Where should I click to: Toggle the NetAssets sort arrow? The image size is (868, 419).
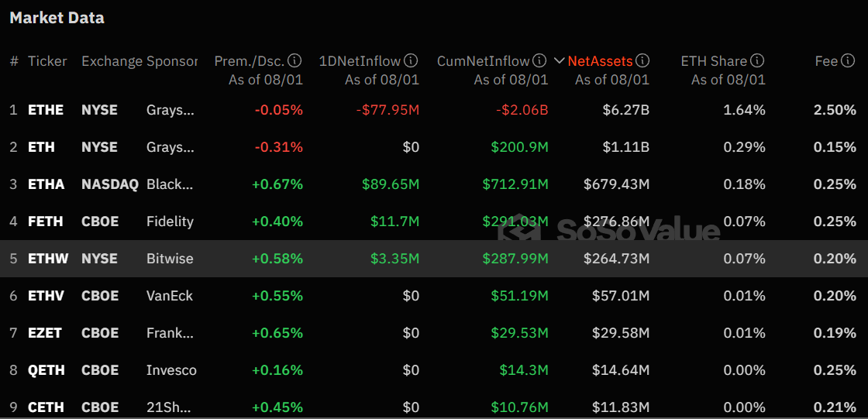click(x=559, y=61)
